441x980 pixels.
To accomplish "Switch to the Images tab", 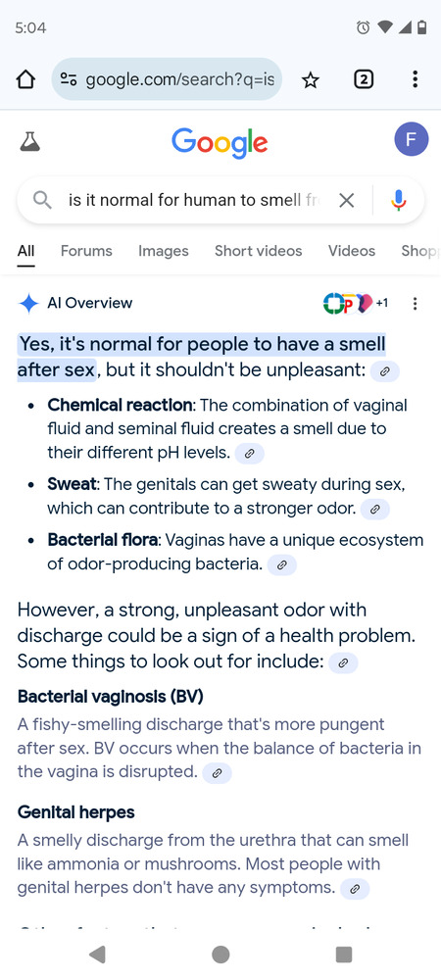I will [163, 251].
